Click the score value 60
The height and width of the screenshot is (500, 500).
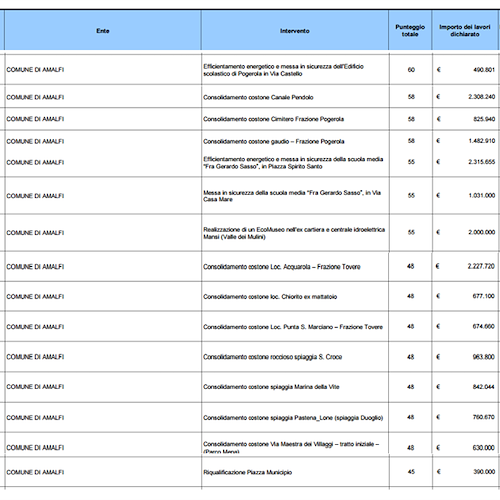point(411,70)
